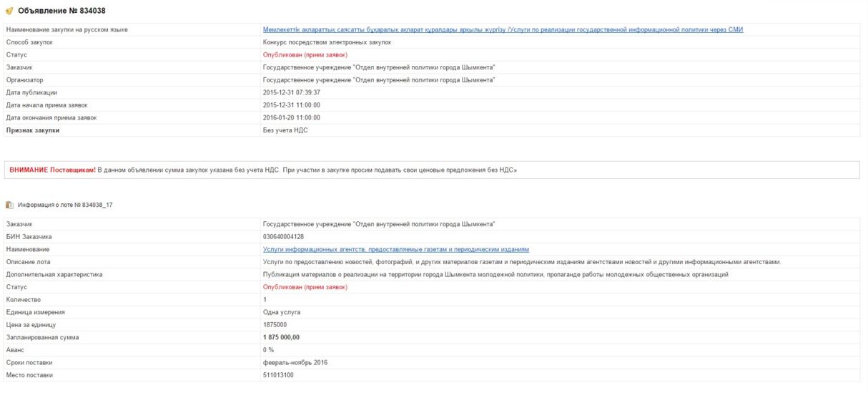Click the "Без учета НДС" value

285,130
